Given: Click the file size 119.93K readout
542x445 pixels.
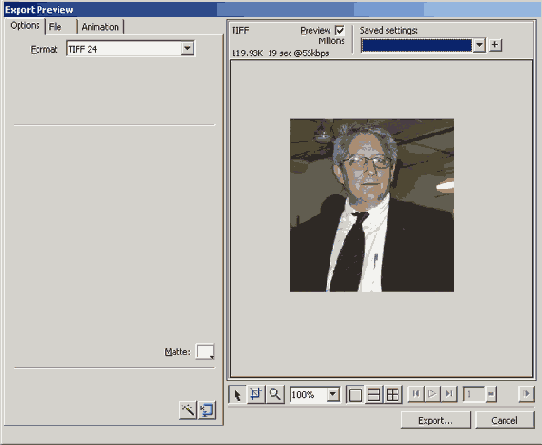Looking at the screenshot, I should [x=247, y=53].
